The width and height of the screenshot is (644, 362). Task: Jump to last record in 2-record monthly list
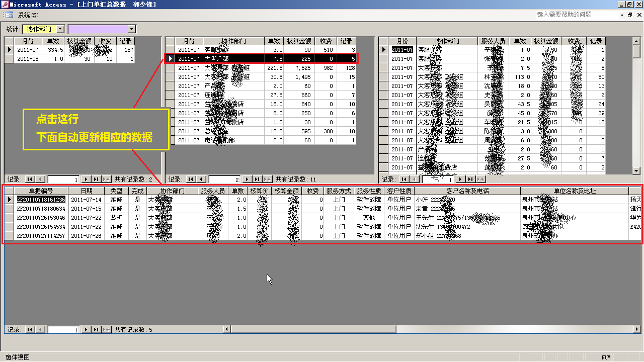(x=96, y=179)
